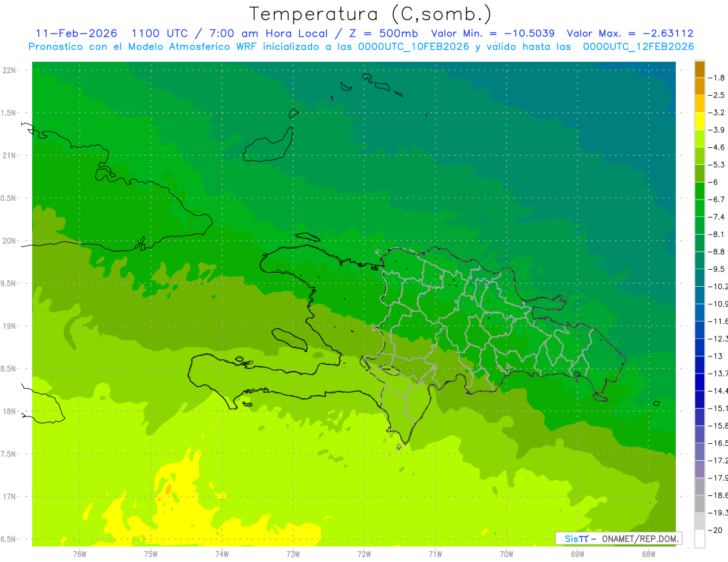The width and height of the screenshot is (728, 562).
Task: Click the '69W' longitude label
Action: (x=578, y=554)
